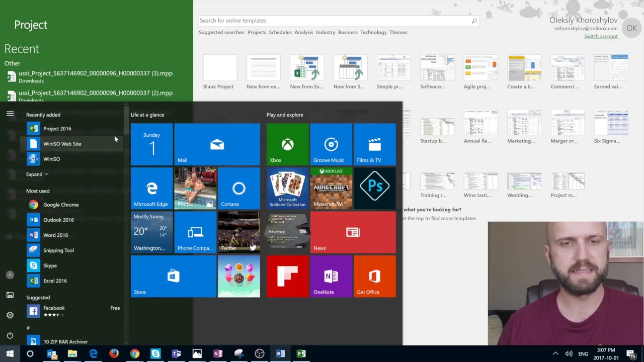Screen dimensions: 644x362
Task: Open Google Chrome from Most used
Action: (x=73, y=205)
